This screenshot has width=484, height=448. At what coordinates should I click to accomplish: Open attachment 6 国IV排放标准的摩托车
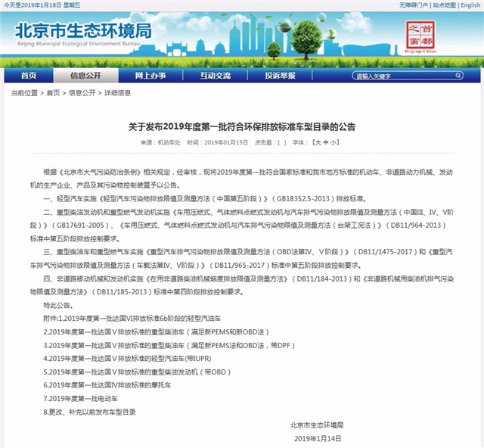coord(107,385)
